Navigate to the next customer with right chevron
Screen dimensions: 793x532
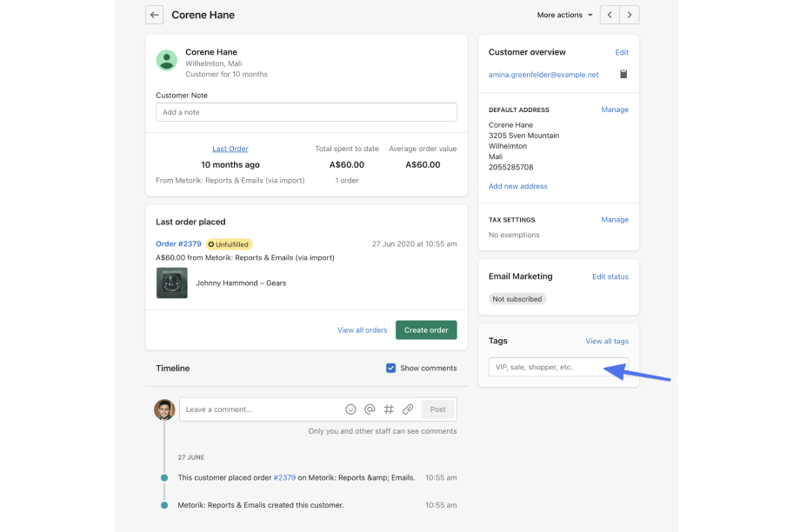(x=629, y=15)
